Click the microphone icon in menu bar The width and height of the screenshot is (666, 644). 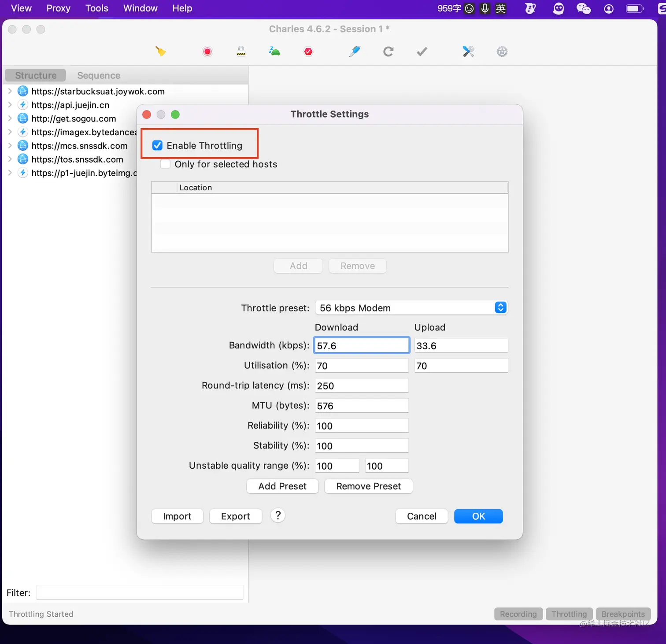click(x=485, y=8)
